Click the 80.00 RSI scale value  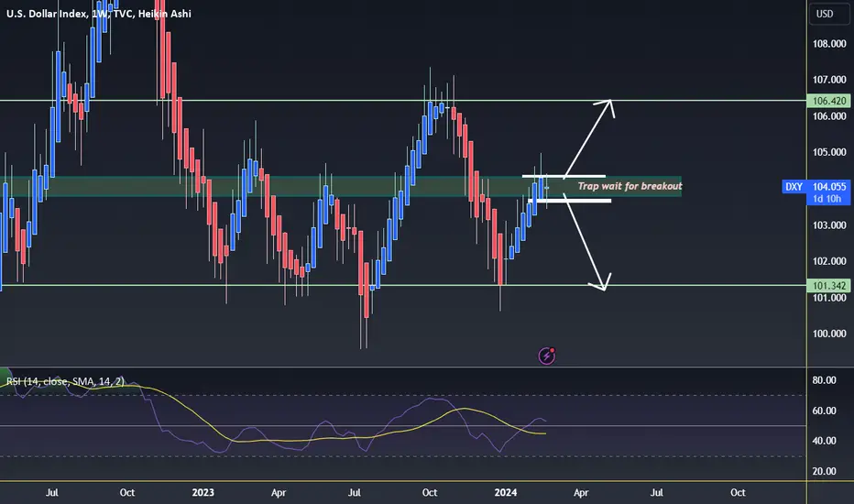tap(824, 380)
